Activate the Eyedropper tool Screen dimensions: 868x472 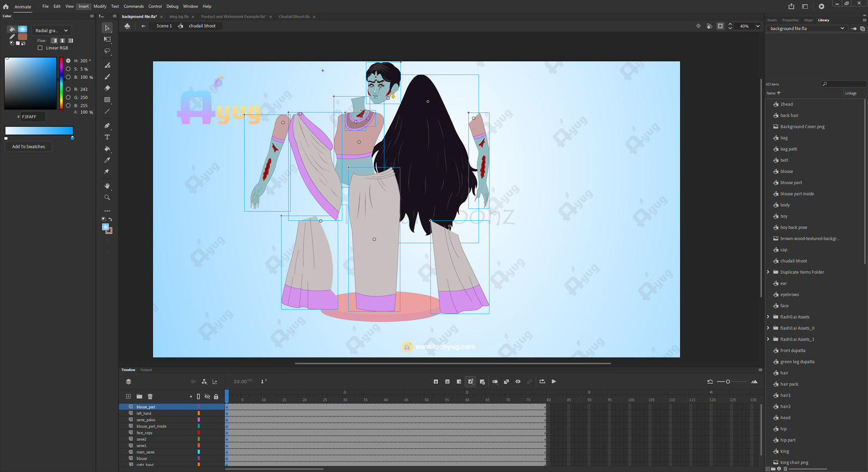(107, 160)
